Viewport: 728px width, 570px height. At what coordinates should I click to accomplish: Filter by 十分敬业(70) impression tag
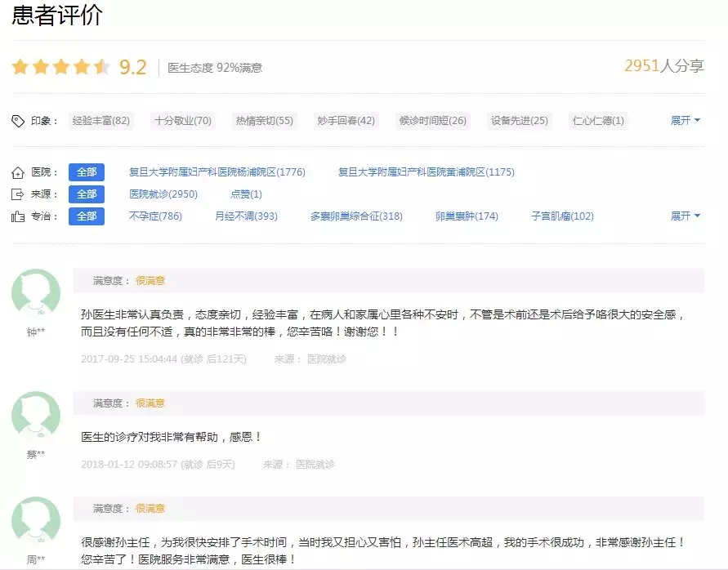tap(183, 121)
